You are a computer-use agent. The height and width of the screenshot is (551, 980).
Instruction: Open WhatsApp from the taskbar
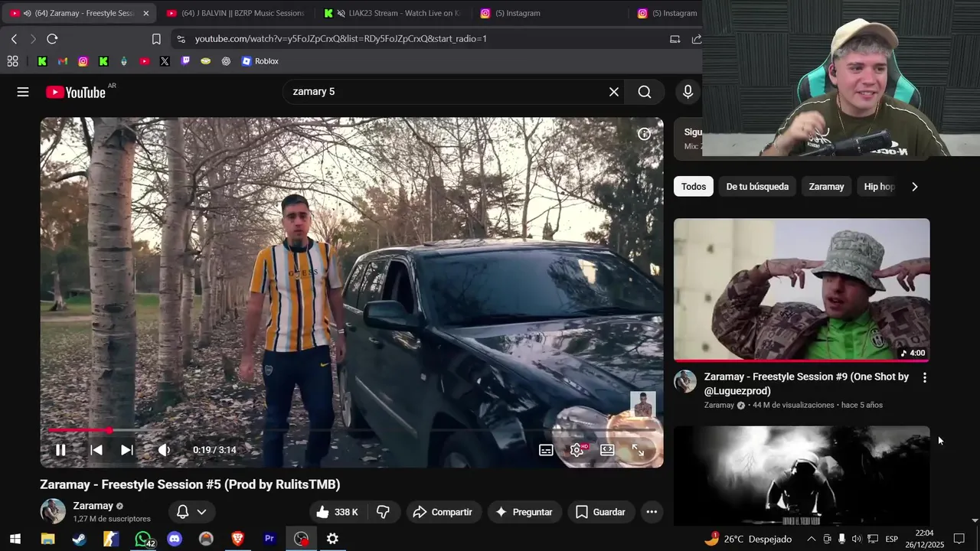pos(142,539)
